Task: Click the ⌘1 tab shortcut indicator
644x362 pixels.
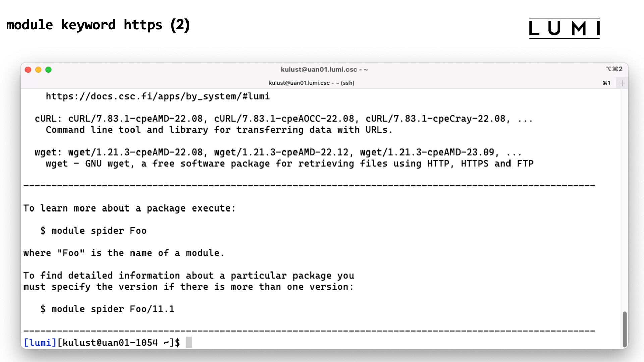Action: pos(606,83)
